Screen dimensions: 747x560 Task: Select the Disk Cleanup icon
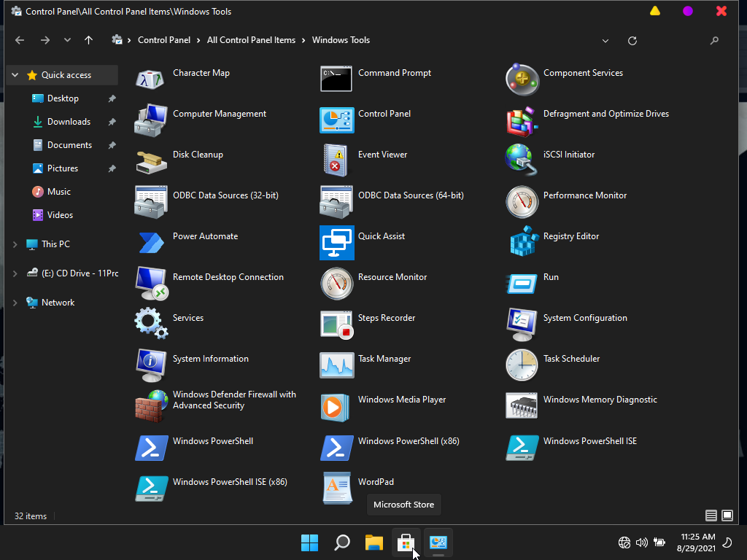pyautogui.click(x=150, y=161)
